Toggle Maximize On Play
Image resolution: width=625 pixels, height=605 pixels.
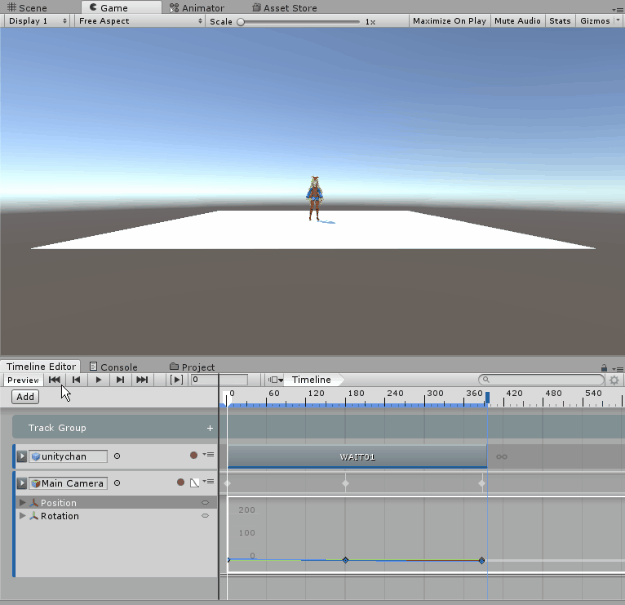click(x=449, y=21)
